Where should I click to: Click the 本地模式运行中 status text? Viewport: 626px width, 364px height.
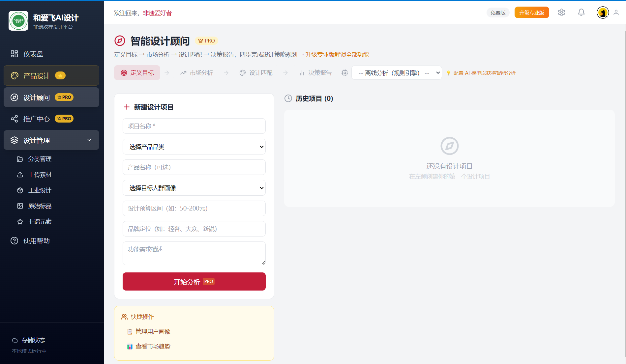tap(29, 351)
